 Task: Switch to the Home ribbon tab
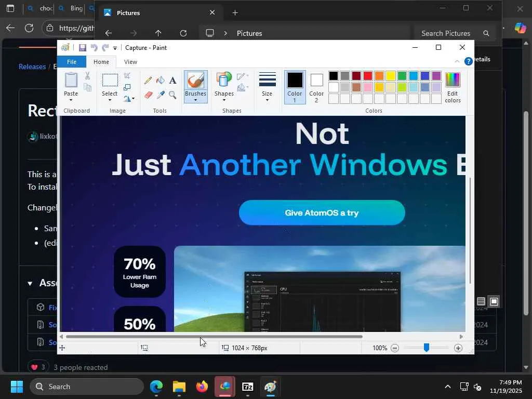[x=101, y=62]
